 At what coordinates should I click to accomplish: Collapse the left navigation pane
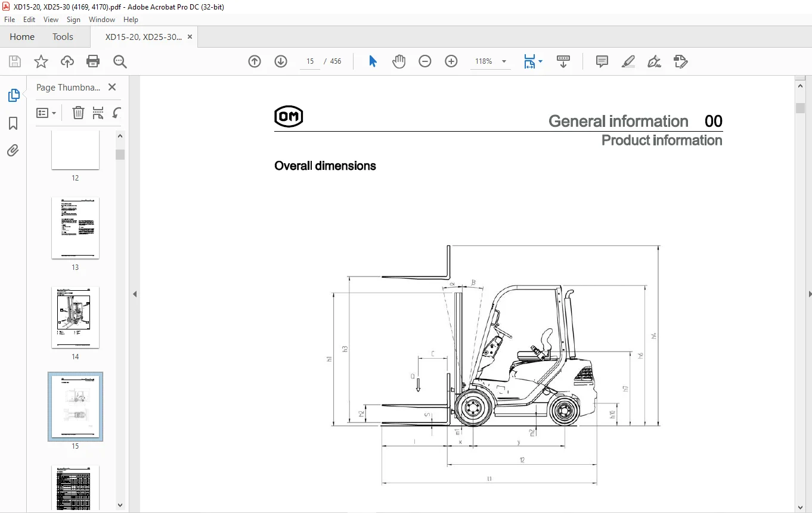point(135,294)
